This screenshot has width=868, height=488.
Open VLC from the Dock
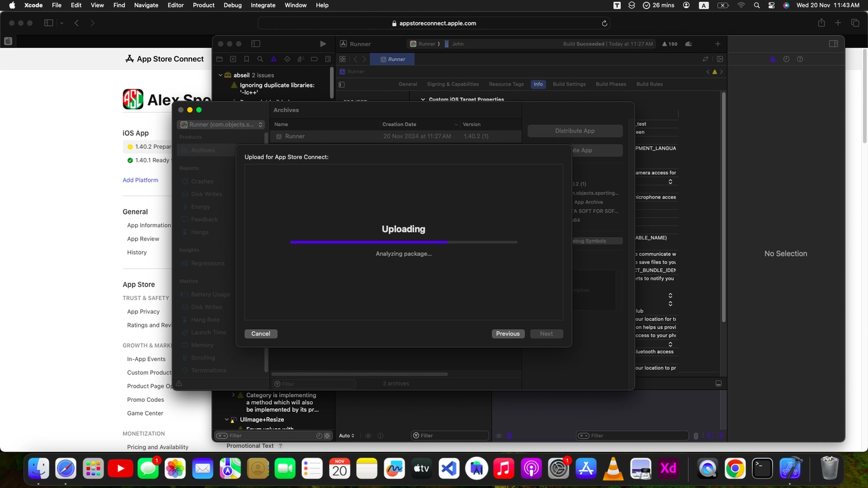click(613, 468)
